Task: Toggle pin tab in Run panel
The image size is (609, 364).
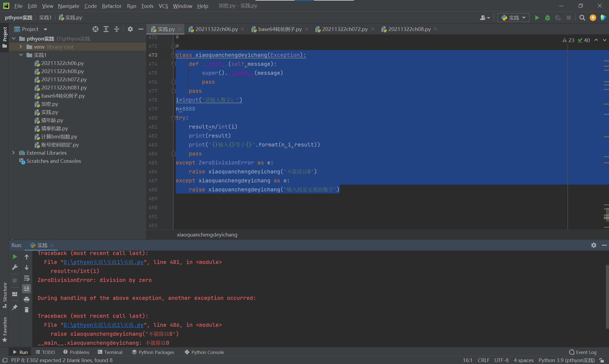Action: pos(15,307)
